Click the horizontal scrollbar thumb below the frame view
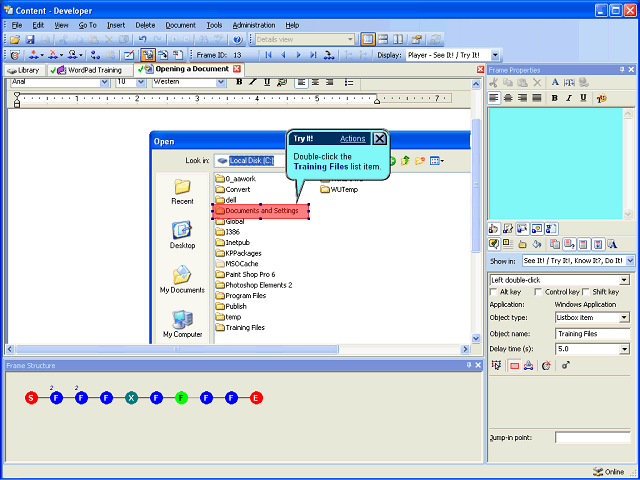640x480 pixels. click(x=177, y=349)
